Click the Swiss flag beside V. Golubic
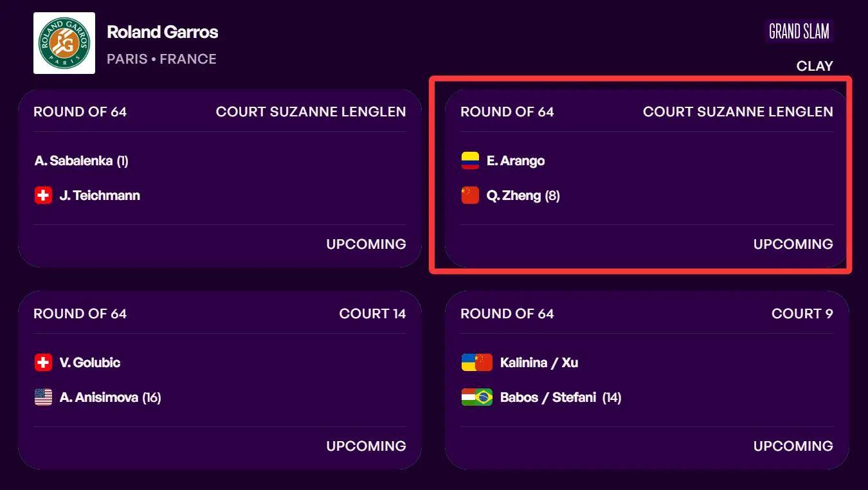Image resolution: width=868 pixels, height=490 pixels. (x=43, y=363)
